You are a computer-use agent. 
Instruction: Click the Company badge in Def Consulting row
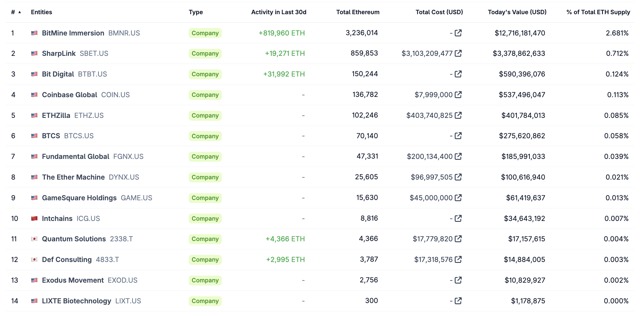tap(205, 260)
